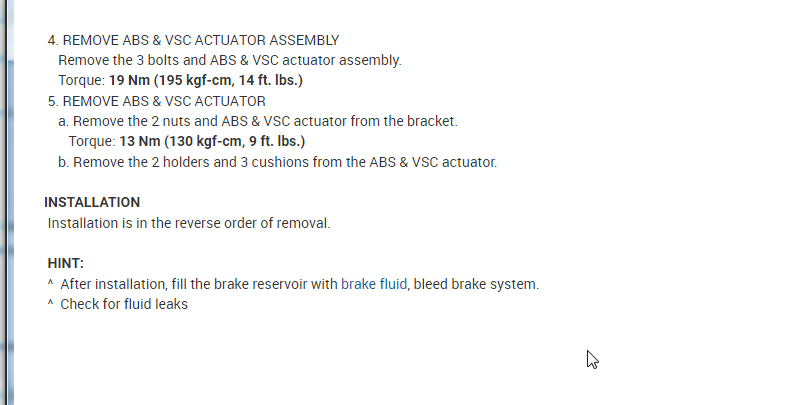808x405 pixels.
Task: Click the HINT: label
Action: pos(65,263)
